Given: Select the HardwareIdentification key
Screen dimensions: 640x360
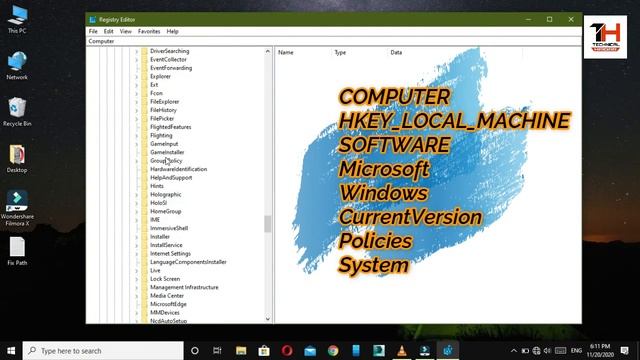Looking at the screenshot, I should pyautogui.click(x=178, y=169).
